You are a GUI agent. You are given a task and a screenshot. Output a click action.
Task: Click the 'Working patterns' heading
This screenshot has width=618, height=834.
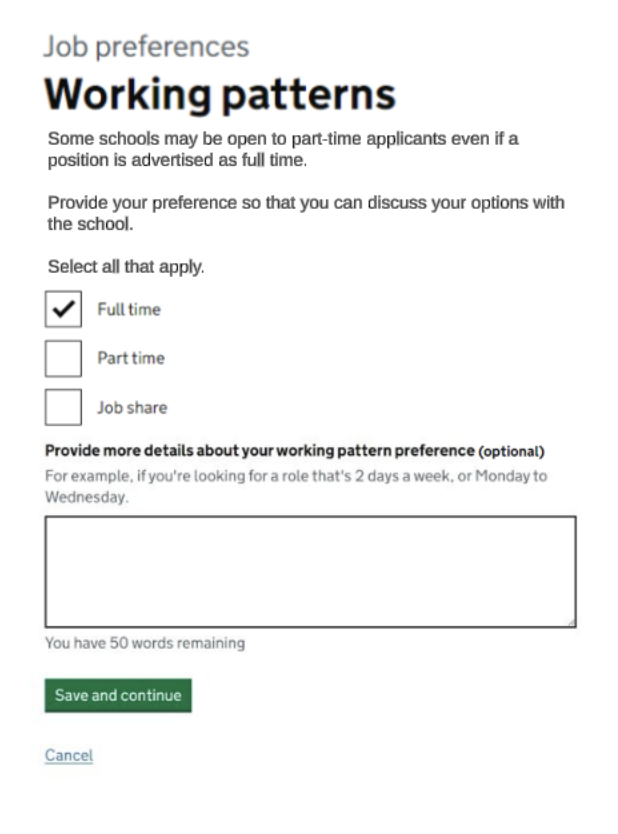[220, 94]
